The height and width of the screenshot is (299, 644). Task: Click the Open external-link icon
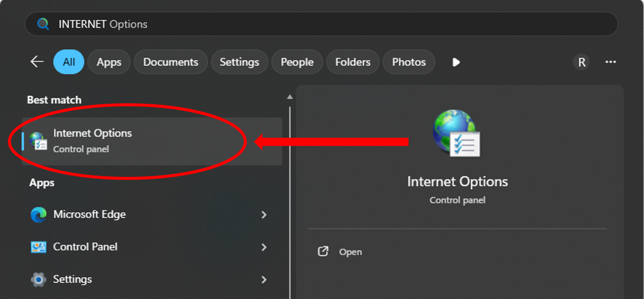(x=323, y=252)
